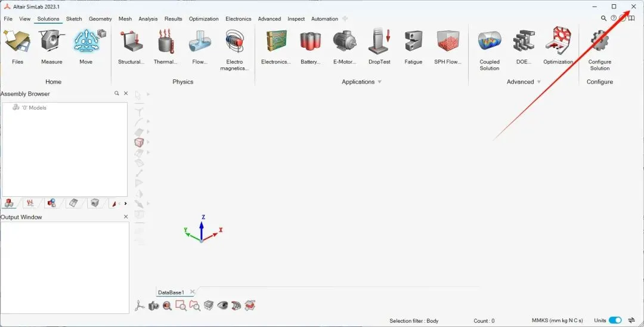644x327 pixels.
Task: Switch to the Advanced ribbon tab
Action: (270, 19)
